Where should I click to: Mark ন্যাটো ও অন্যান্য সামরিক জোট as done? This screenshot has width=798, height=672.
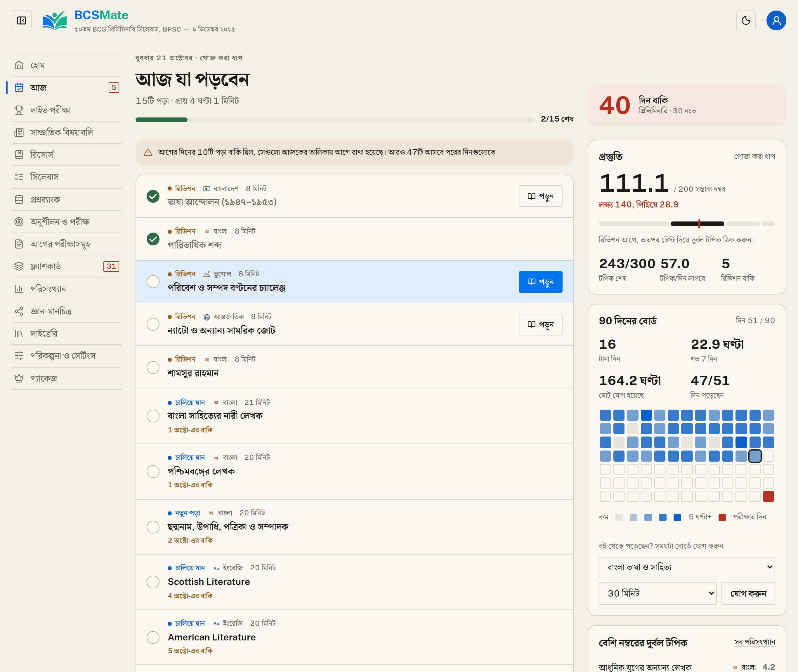click(x=153, y=324)
